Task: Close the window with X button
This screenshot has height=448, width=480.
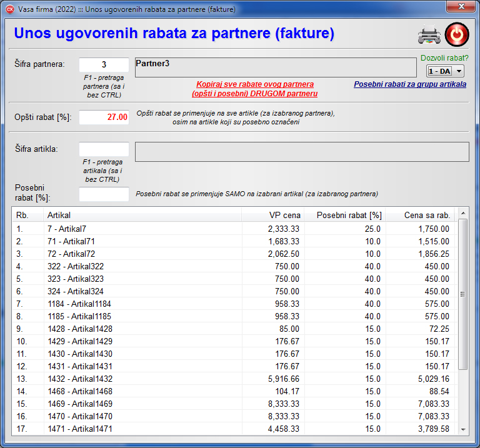Action: (x=461, y=6)
